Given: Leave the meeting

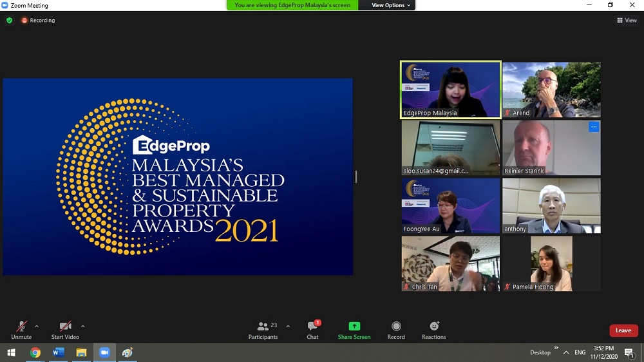Looking at the screenshot, I should point(623,330).
